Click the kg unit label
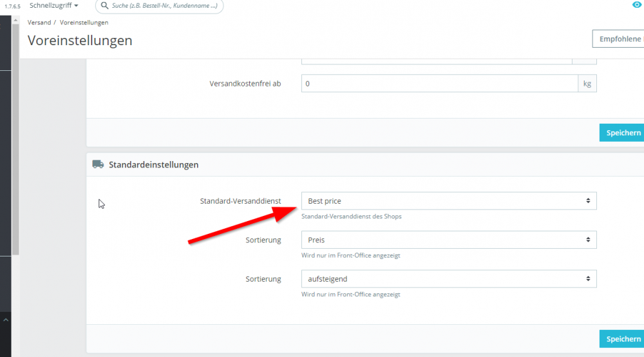The height and width of the screenshot is (357, 644). click(x=587, y=83)
